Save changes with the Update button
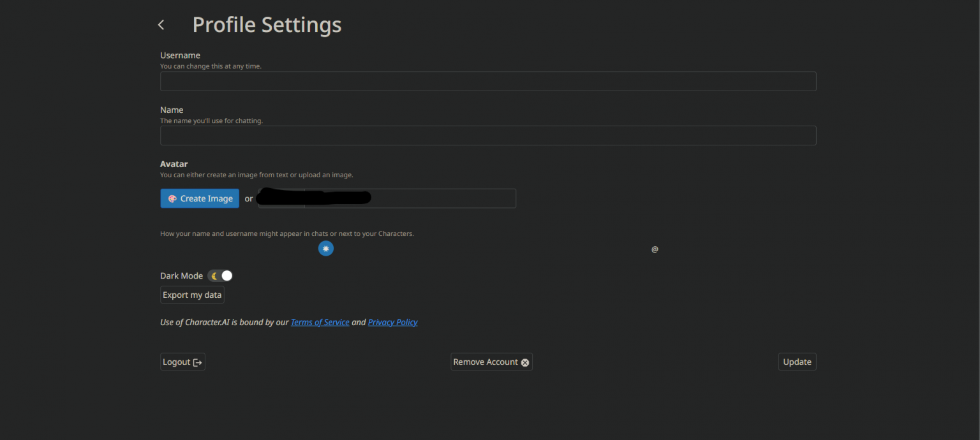This screenshot has height=440, width=980. click(x=797, y=362)
